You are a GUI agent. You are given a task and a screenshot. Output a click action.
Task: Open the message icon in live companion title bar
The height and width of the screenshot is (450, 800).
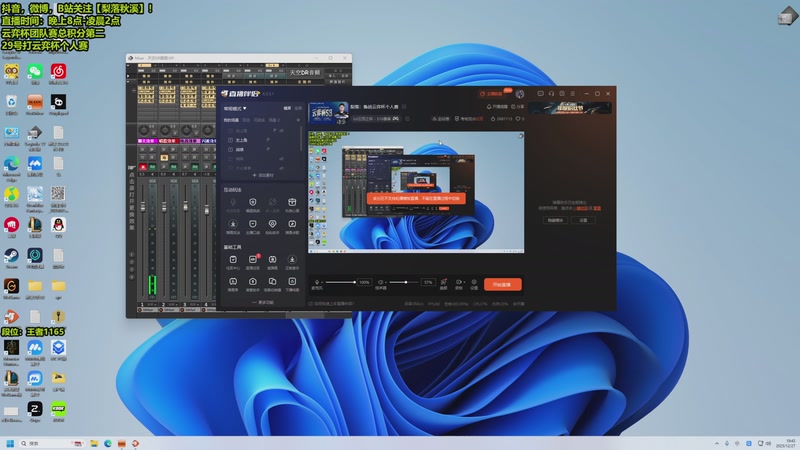pos(540,94)
